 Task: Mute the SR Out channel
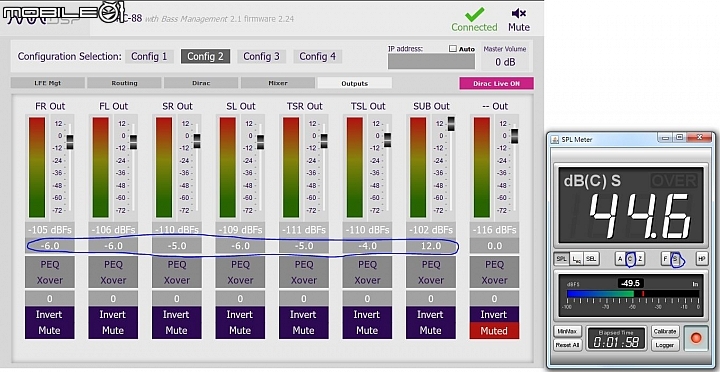[177, 331]
